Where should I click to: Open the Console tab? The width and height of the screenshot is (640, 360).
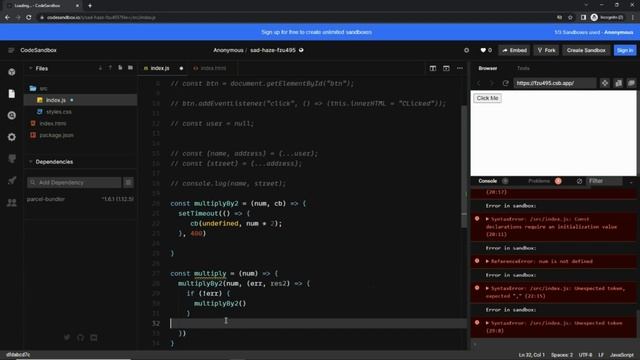(488, 181)
